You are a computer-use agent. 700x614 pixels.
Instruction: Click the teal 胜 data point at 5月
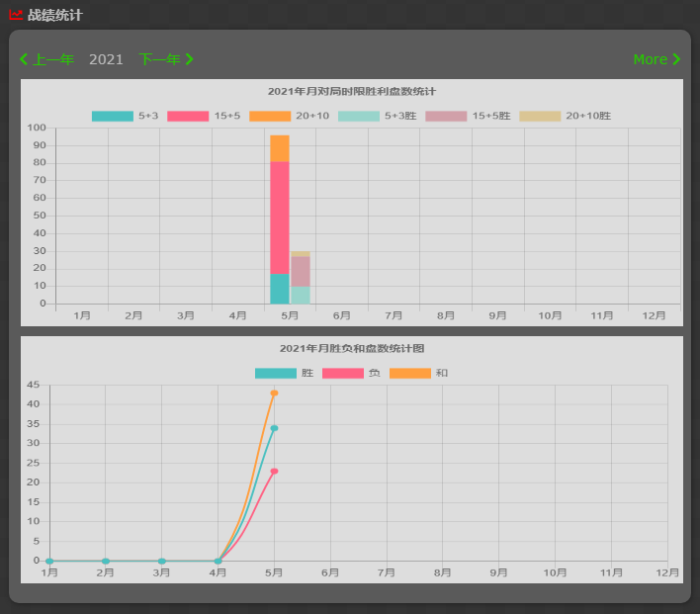[x=274, y=428]
